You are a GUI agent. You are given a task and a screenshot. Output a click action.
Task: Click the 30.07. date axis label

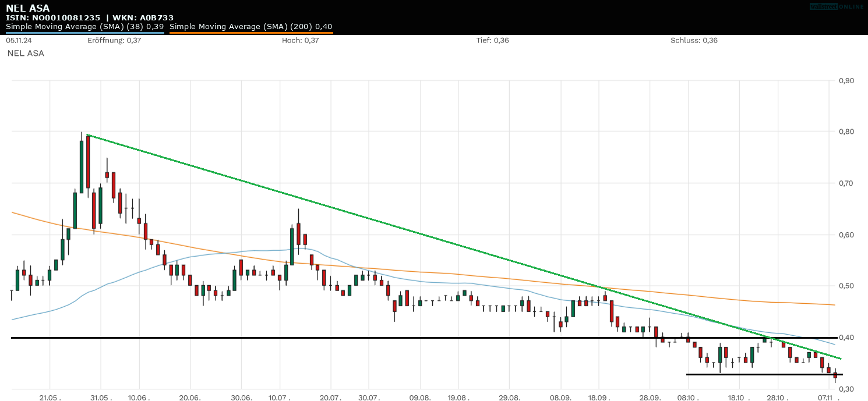click(x=369, y=397)
